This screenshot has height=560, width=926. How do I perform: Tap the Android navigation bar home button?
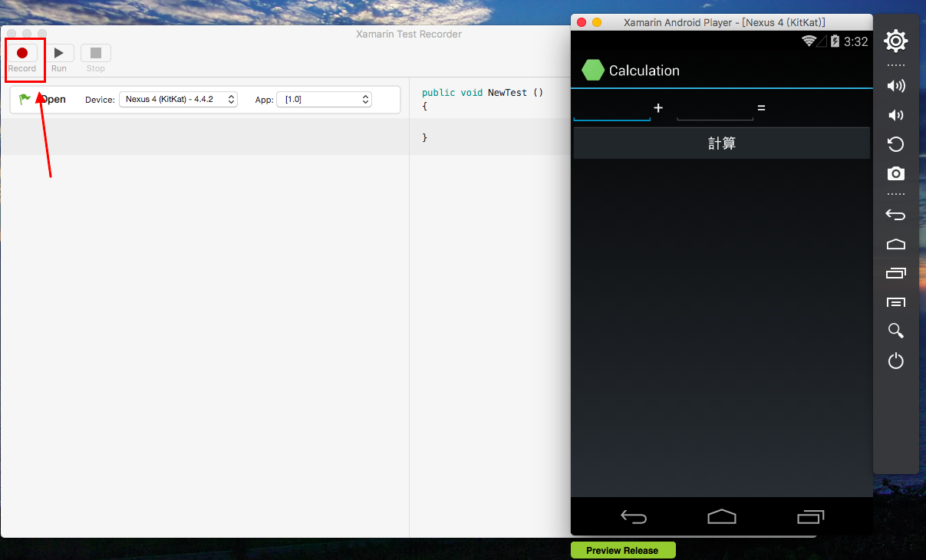pyautogui.click(x=722, y=516)
